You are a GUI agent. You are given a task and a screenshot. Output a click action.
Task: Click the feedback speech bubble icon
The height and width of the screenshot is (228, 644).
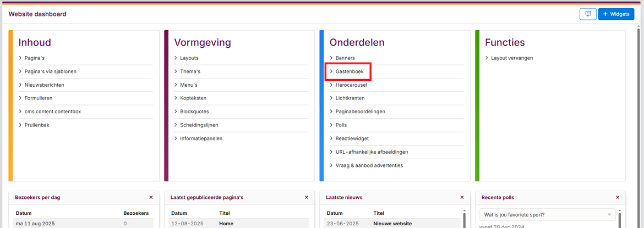[x=588, y=14]
